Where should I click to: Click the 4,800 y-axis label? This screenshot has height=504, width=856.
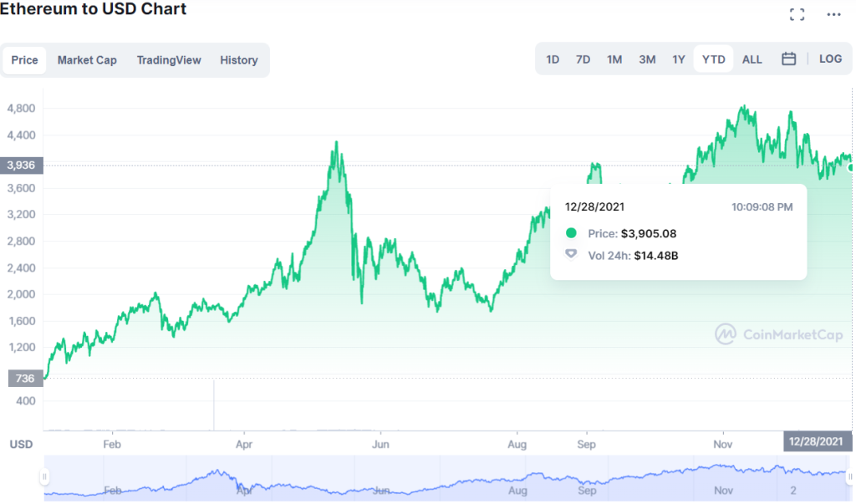tap(21, 108)
